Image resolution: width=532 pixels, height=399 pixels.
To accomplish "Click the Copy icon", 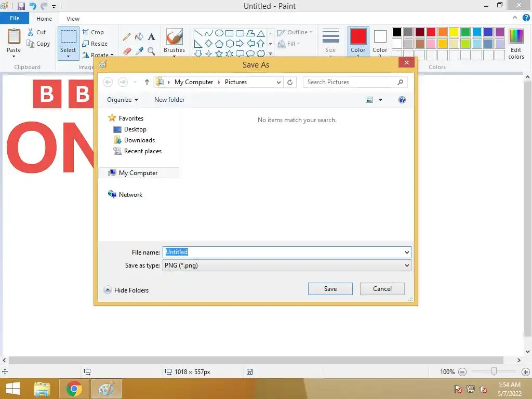I will click(x=31, y=44).
